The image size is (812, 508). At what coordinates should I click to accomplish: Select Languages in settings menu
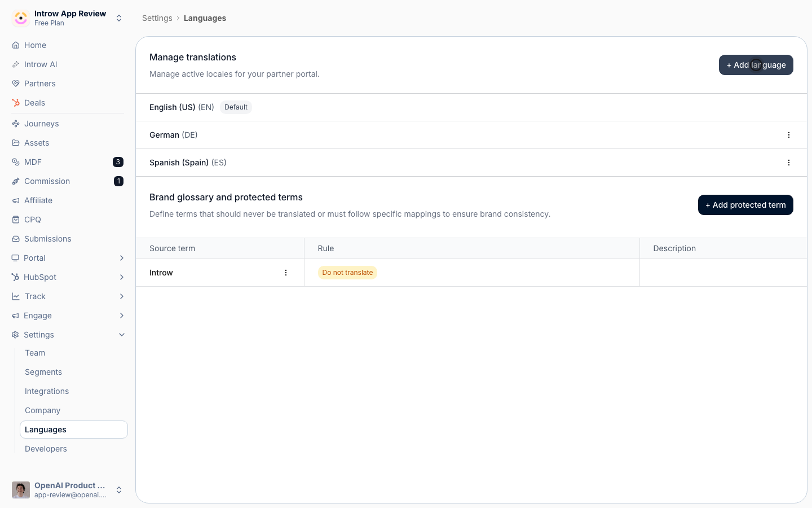tap(74, 430)
